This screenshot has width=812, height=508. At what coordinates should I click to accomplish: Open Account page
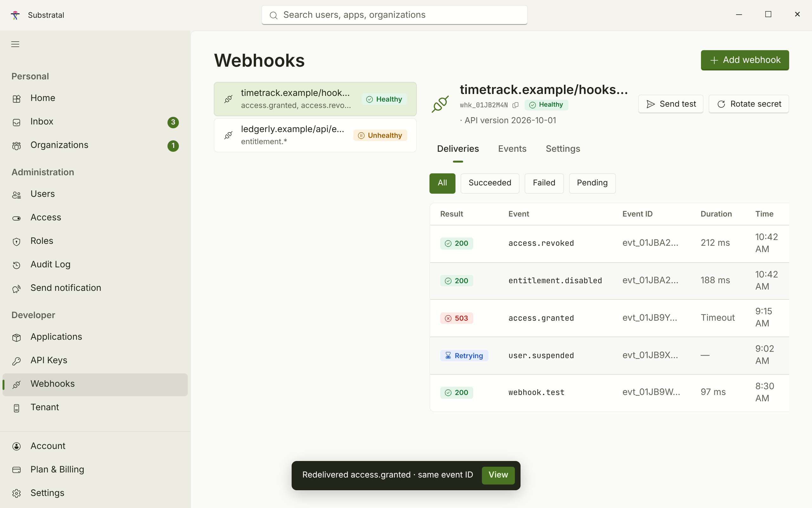tap(95, 446)
